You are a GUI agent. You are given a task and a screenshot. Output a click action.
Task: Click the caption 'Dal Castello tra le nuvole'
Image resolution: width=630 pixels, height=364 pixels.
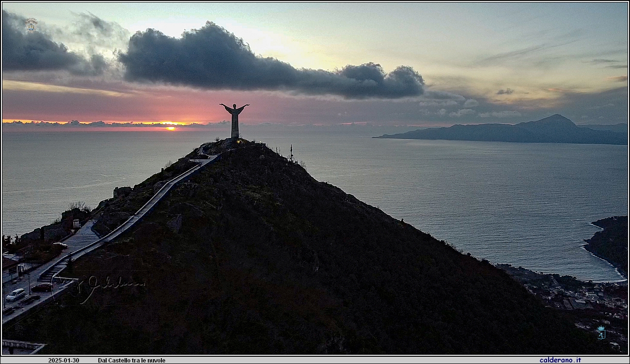tap(131, 361)
